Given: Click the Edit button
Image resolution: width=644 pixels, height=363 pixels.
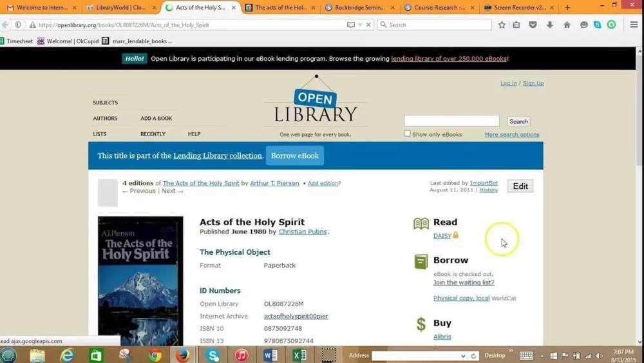Looking at the screenshot, I should point(520,186).
